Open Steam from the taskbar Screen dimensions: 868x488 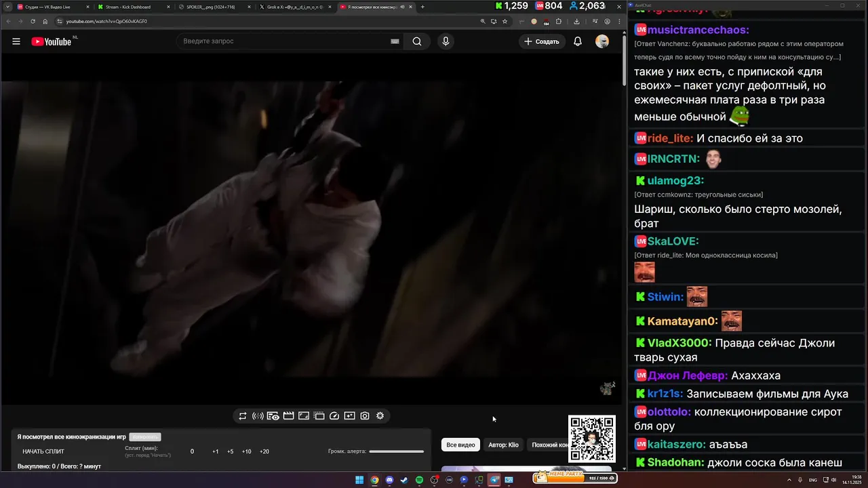[404, 480]
